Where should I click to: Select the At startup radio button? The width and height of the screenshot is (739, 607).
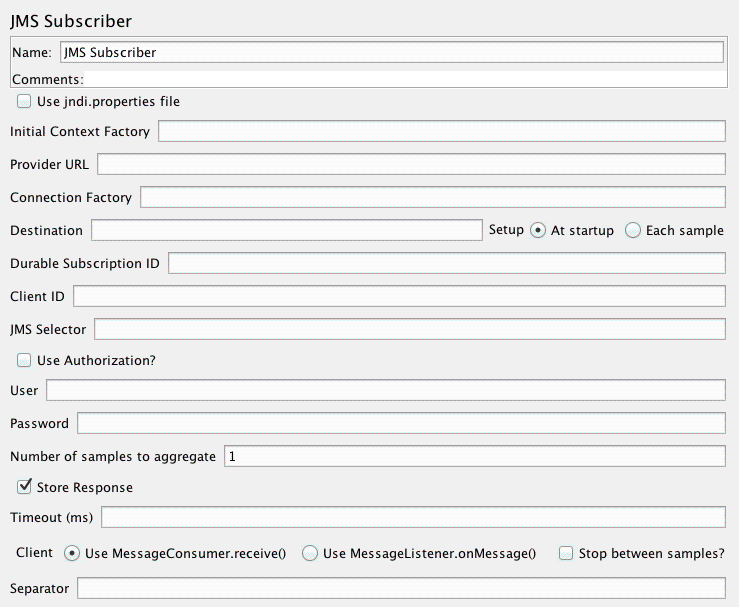tap(538, 230)
